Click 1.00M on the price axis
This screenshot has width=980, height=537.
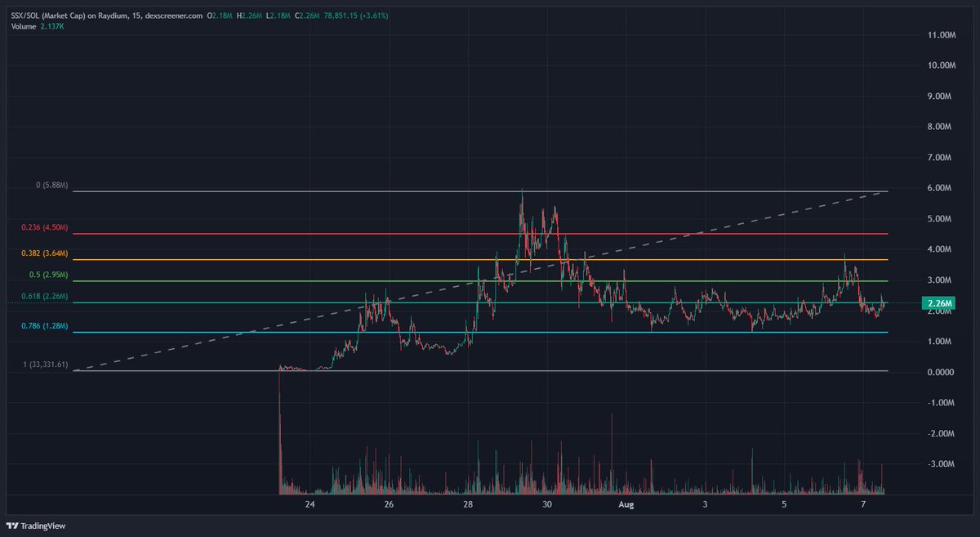coord(938,342)
